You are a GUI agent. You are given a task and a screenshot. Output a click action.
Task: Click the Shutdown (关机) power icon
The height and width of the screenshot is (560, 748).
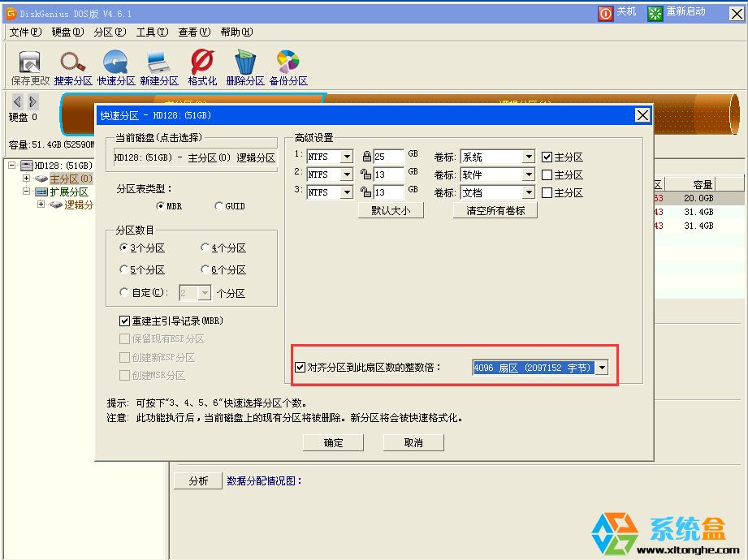[x=605, y=13]
